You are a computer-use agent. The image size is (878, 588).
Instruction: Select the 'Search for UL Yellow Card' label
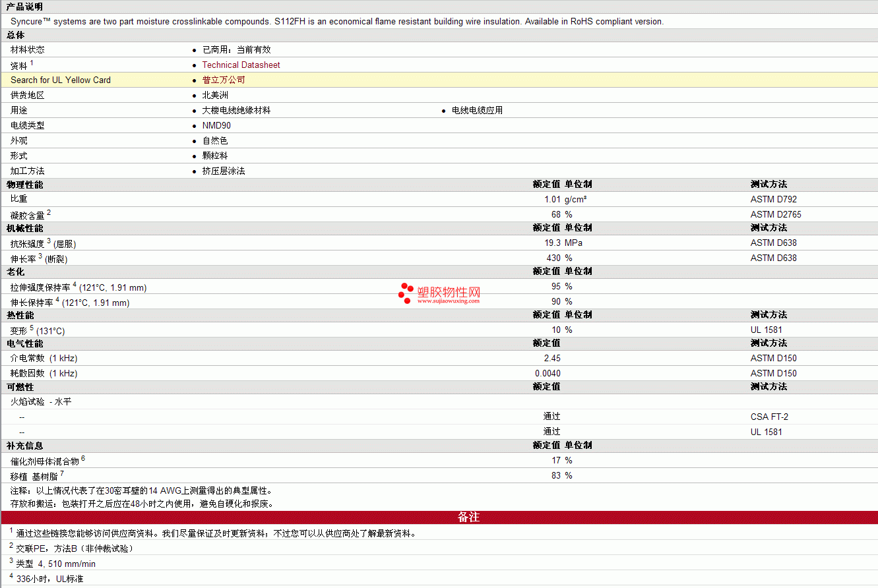click(x=61, y=80)
